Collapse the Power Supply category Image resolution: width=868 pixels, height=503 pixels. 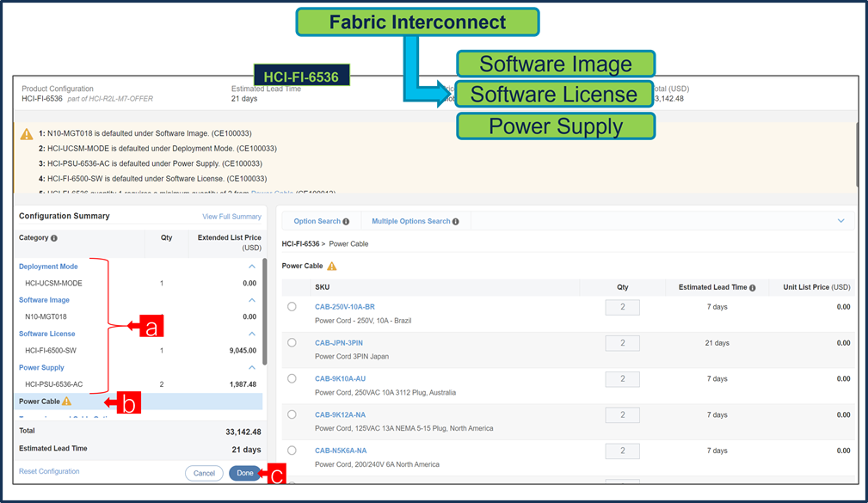point(252,367)
